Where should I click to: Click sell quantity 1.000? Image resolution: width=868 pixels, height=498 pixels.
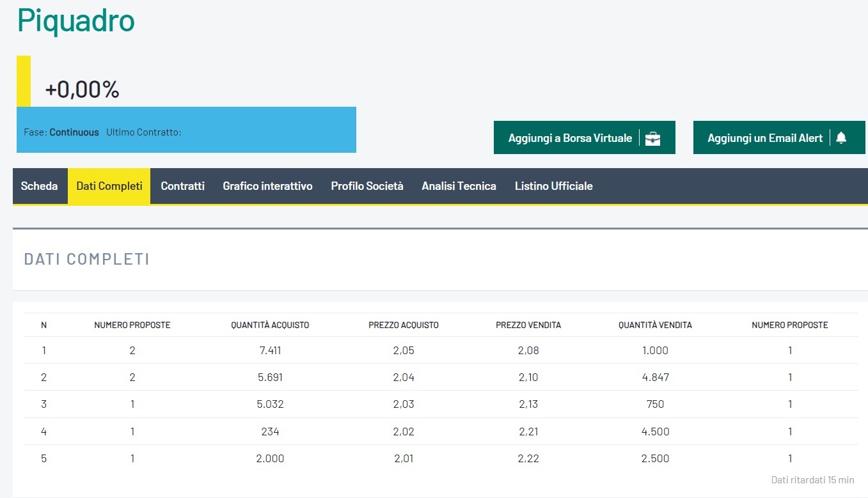[655, 350]
